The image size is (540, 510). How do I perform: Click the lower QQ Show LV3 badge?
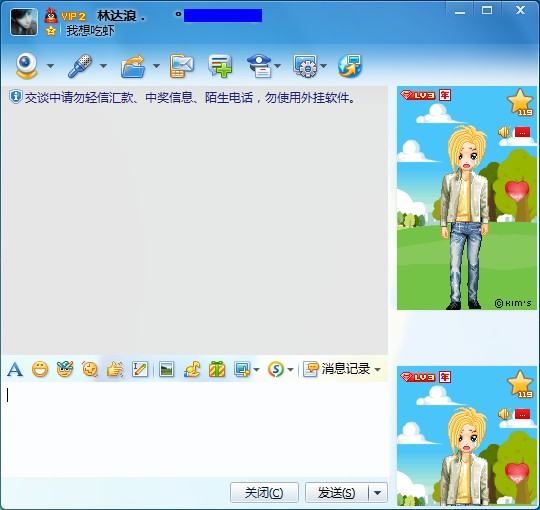click(418, 377)
